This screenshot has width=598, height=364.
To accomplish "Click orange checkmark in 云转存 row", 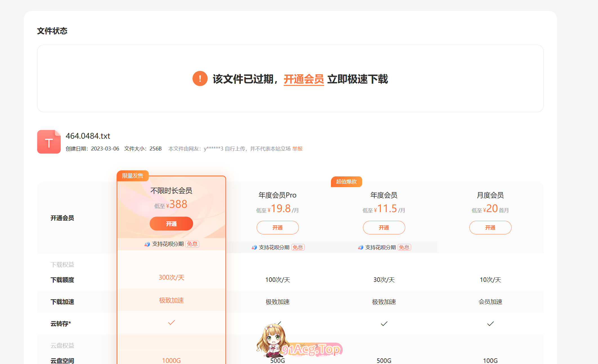I will tap(171, 323).
